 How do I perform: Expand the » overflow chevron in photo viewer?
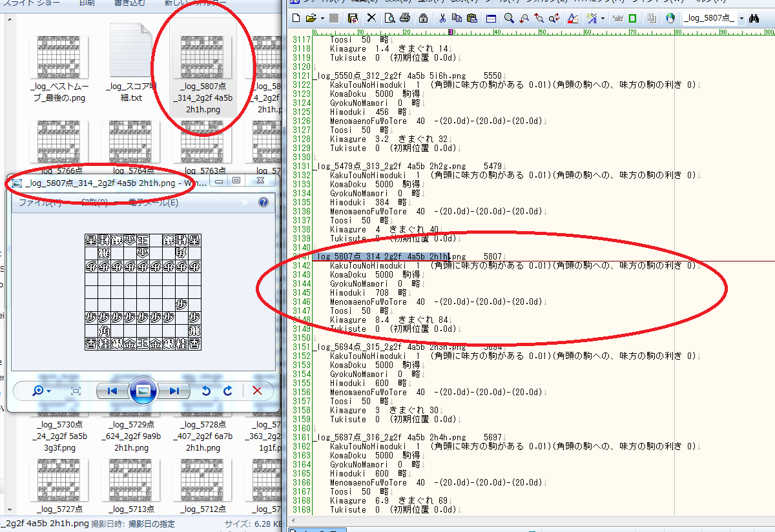(x=244, y=203)
